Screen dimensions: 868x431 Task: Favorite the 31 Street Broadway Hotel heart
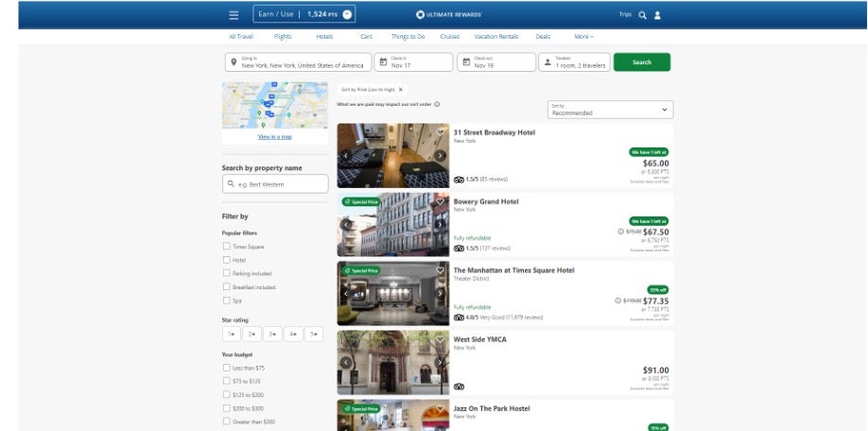[441, 133]
